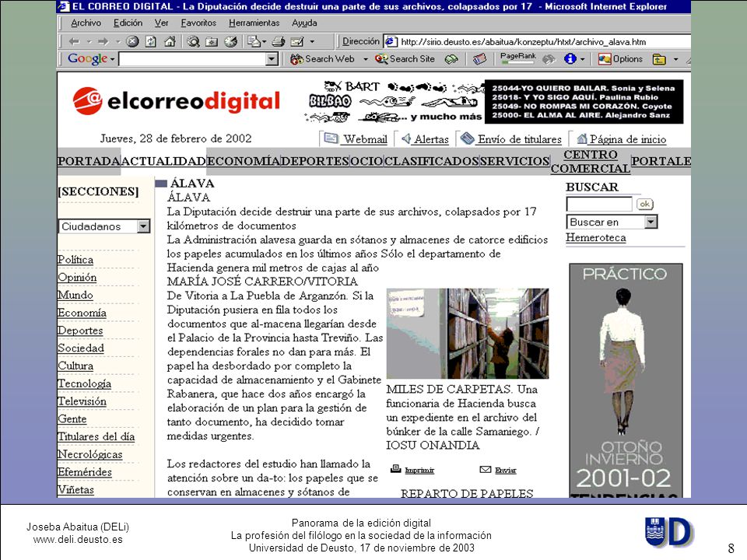Go back with the browser Back arrow
This screenshot has height=560, width=747.
[75, 41]
